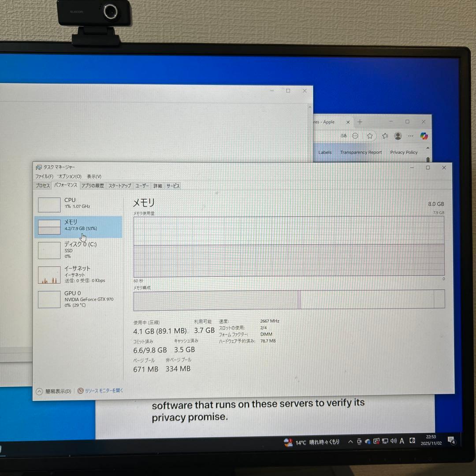Open the Edge '...' settings menu

pos(411,136)
